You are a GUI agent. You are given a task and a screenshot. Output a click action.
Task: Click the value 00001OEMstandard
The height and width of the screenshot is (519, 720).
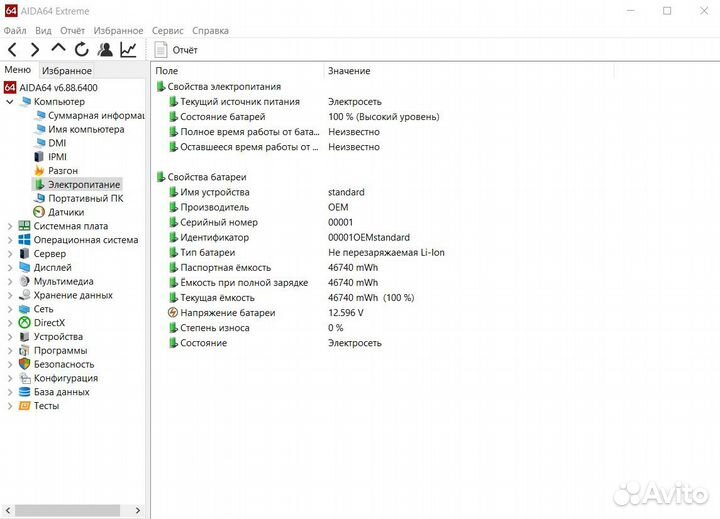(x=369, y=237)
